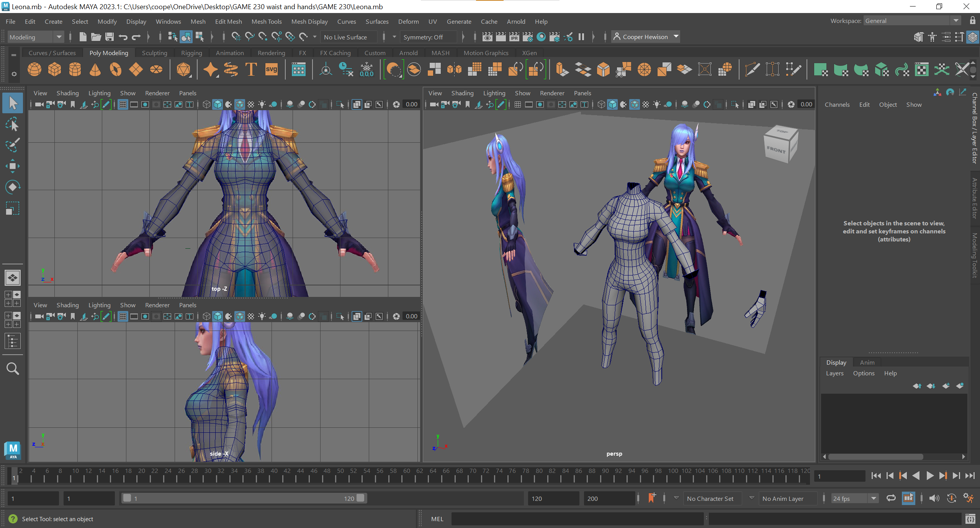Open Panels menu in the side viewport

188,305
